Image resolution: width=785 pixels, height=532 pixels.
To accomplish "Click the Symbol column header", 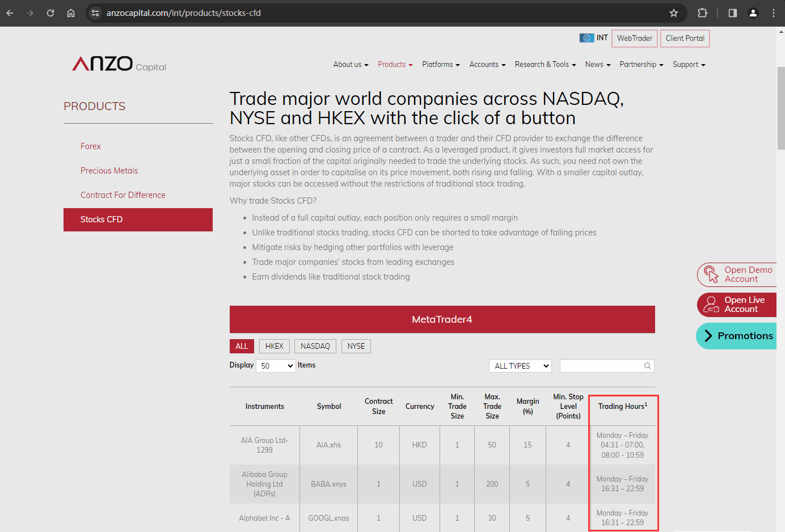I will point(329,407).
